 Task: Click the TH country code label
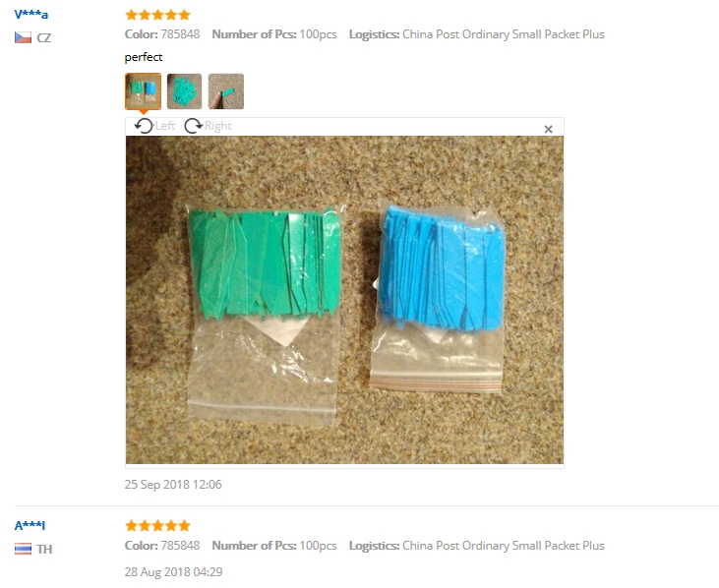click(44, 549)
